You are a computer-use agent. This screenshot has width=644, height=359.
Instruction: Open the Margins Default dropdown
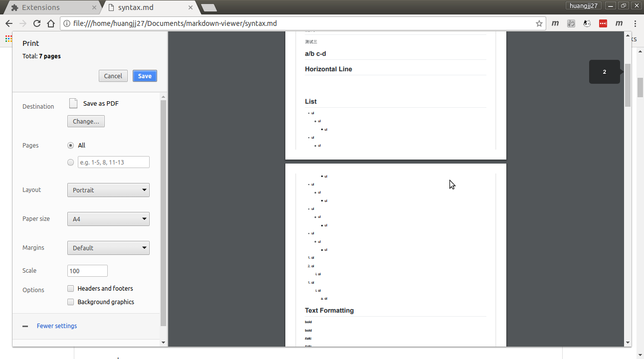pos(108,248)
